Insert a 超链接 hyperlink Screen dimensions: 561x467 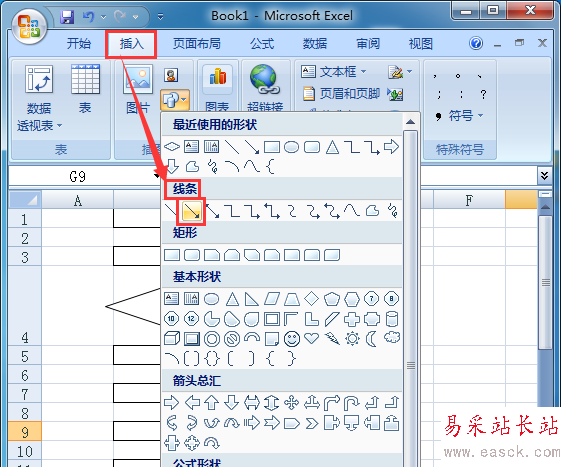pyautogui.click(x=265, y=88)
